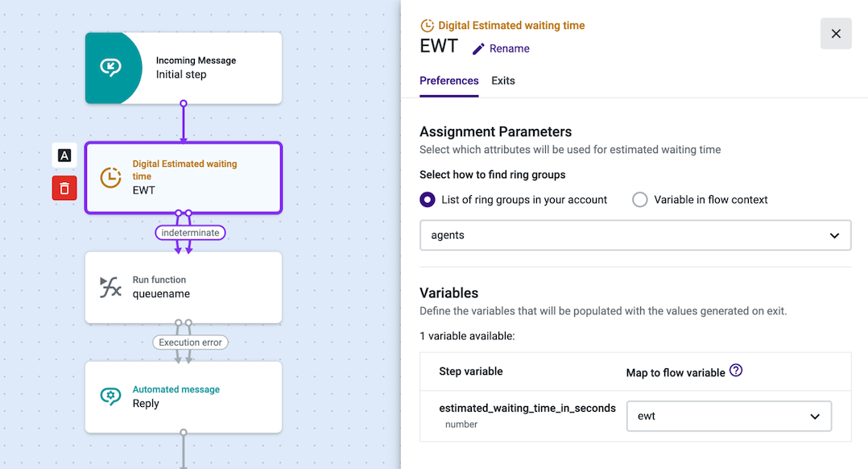Switch to the Exits tab
Viewport: 868px width, 469px height.
(x=503, y=81)
